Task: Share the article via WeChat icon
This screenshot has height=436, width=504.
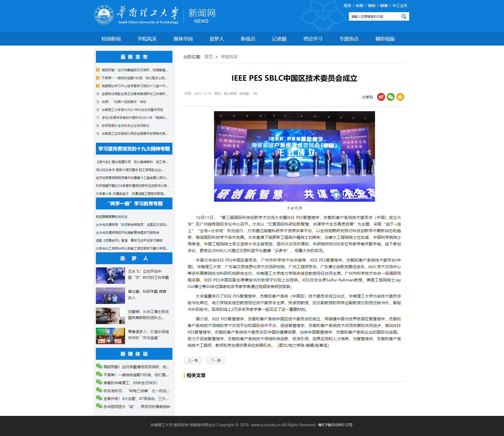Action: [390, 97]
